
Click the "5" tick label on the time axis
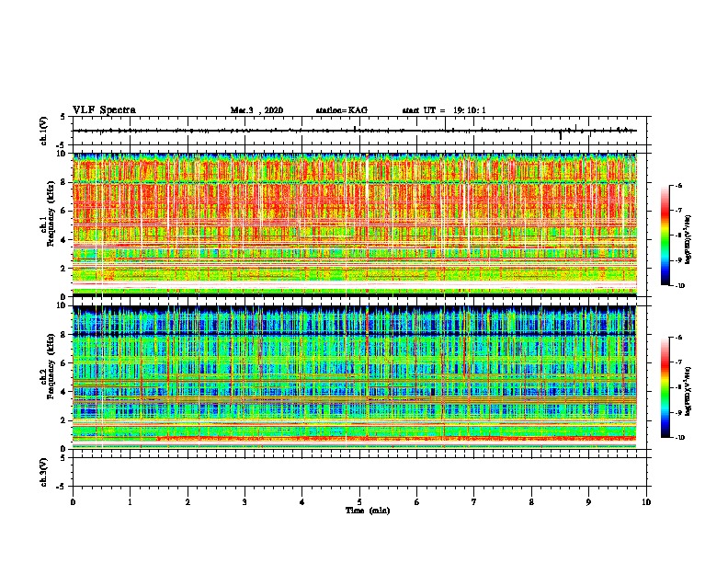(x=359, y=502)
